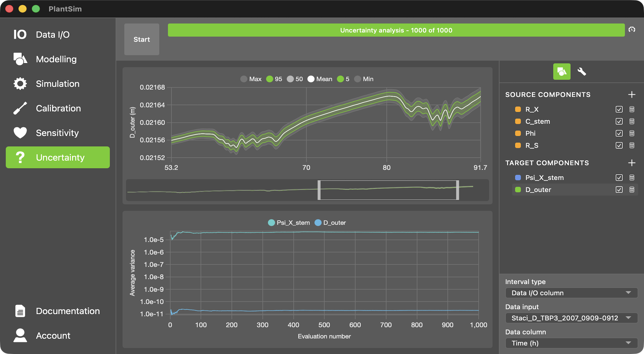Click the D_outer target component label
The height and width of the screenshot is (354, 644).
pyautogui.click(x=538, y=189)
